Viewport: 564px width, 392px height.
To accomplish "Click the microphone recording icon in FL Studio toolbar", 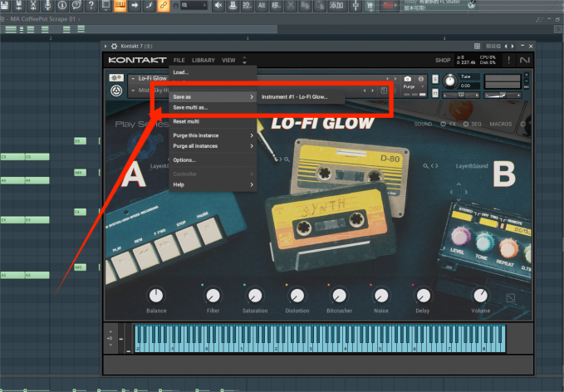I will coord(47,5).
